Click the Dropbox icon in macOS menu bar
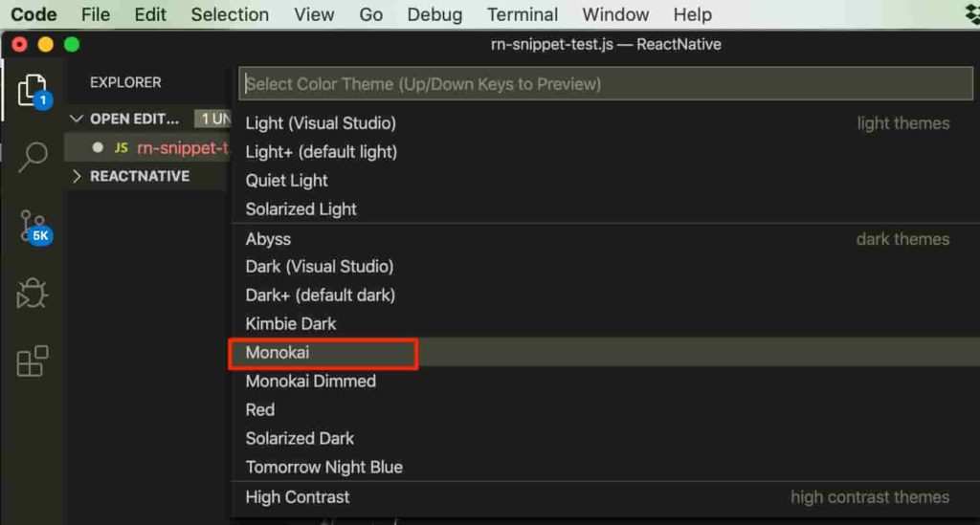This screenshot has width=980, height=525. click(972, 14)
